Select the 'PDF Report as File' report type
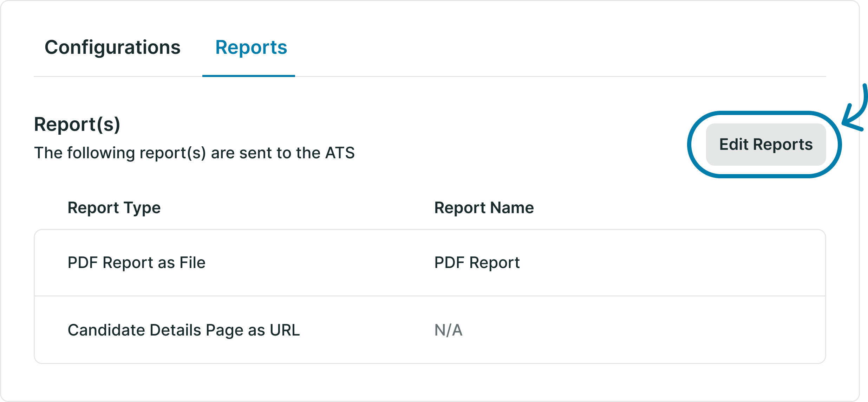Screen dimensions: 868x402 [136, 262]
